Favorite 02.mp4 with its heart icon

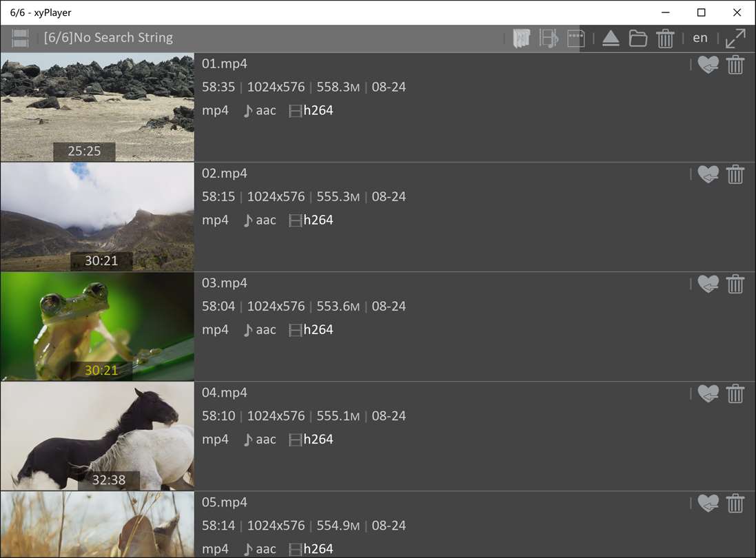(x=708, y=174)
